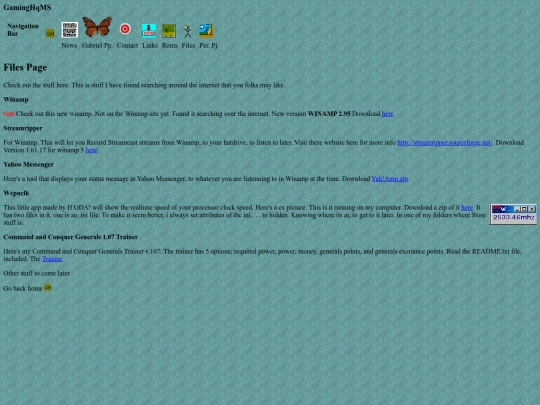Click the News label under the navigation icons
This screenshot has height=405, width=540.
pos(69,45)
